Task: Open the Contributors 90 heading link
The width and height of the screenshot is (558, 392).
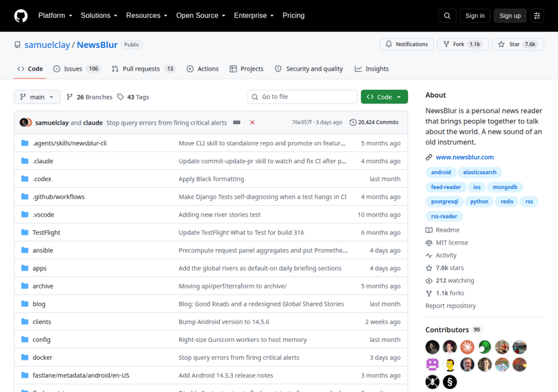Action: (x=454, y=330)
